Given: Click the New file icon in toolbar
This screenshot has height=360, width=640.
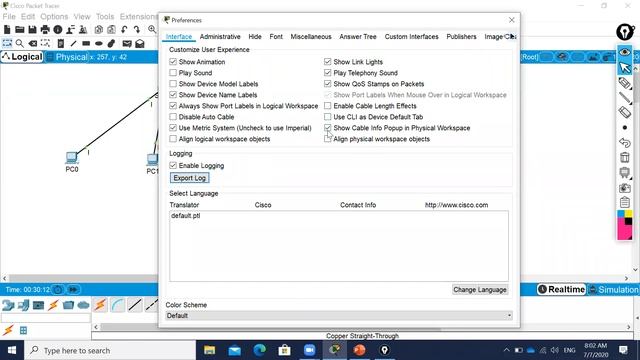Looking at the screenshot, I should coord(7,29).
